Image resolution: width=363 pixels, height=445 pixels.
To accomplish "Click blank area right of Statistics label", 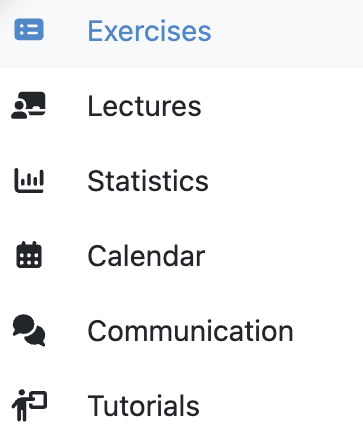I will [x=285, y=181].
